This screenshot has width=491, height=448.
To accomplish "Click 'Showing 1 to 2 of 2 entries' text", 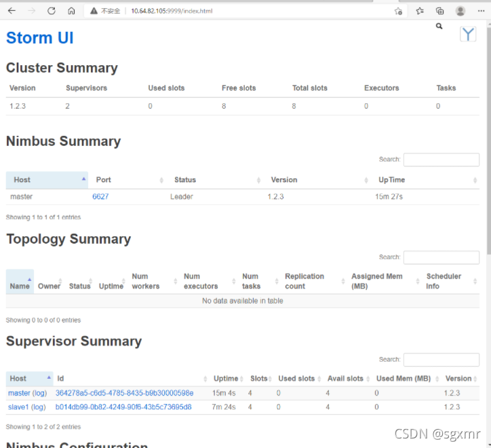I will coord(43,427).
